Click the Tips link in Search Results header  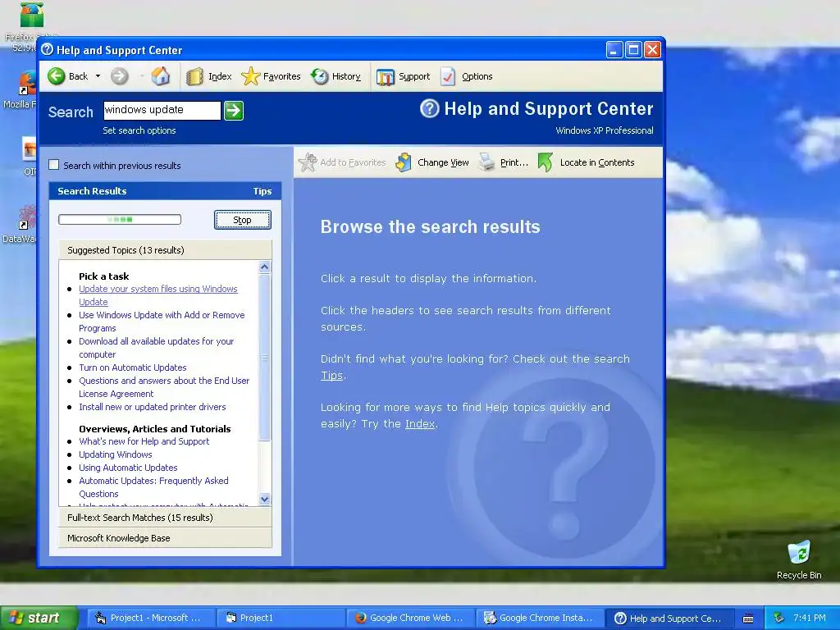coord(262,191)
